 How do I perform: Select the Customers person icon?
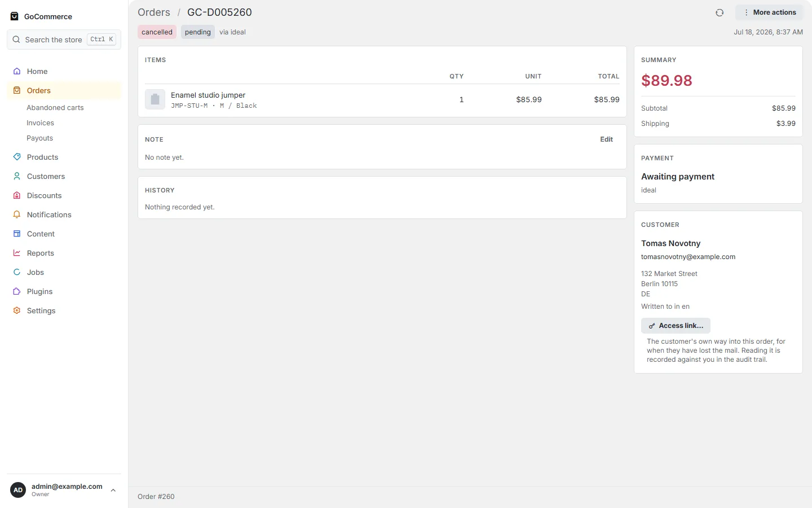point(17,176)
